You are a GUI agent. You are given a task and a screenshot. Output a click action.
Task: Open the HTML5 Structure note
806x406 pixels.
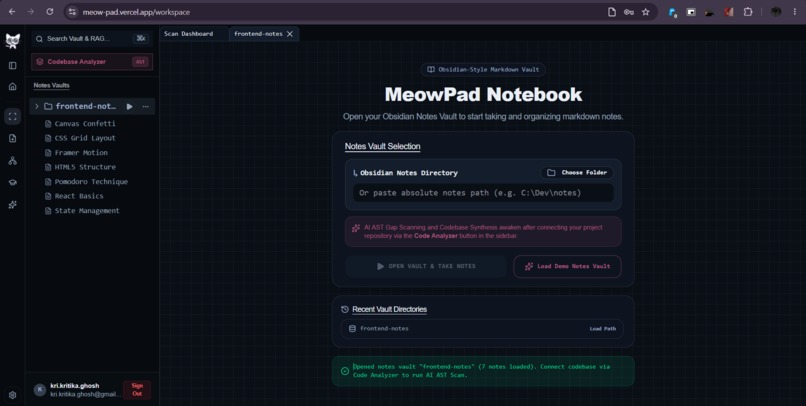pyautogui.click(x=80, y=167)
